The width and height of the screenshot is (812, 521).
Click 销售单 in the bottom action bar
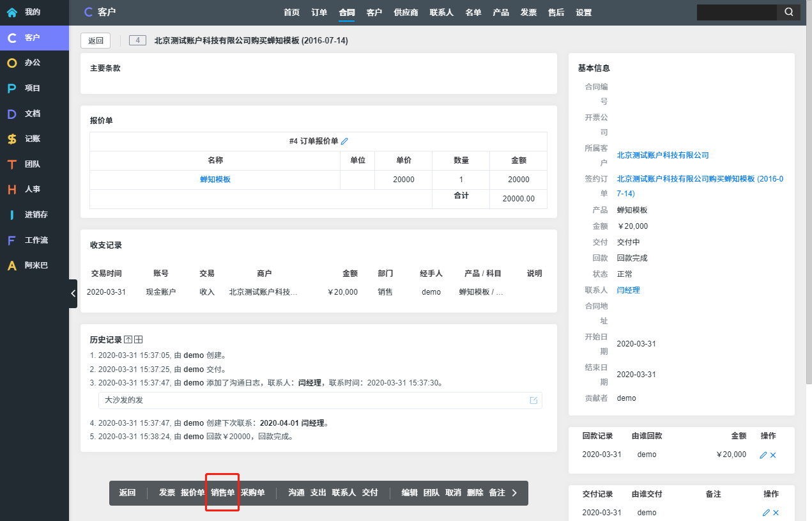tap(223, 493)
